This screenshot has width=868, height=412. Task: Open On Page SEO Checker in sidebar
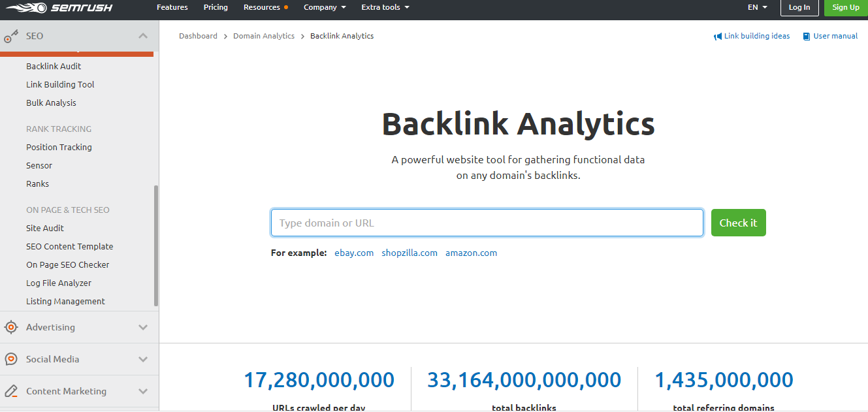pyautogui.click(x=68, y=264)
